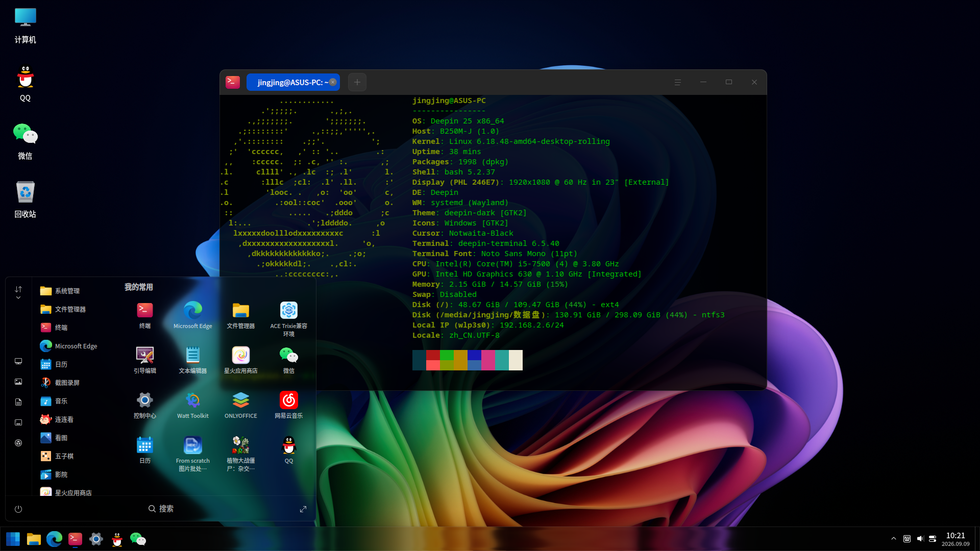Viewport: 980px width, 551px height.
Task: Open the 回收站 desktop icon
Action: (x=25, y=199)
